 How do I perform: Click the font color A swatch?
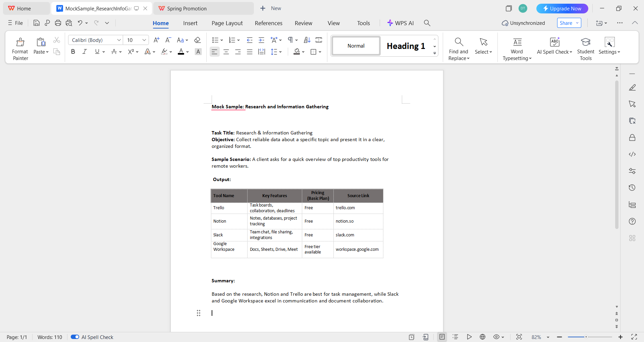[x=181, y=52]
